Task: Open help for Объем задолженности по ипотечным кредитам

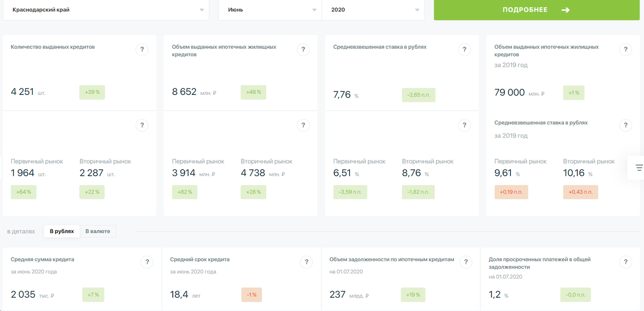Action: [x=466, y=262]
